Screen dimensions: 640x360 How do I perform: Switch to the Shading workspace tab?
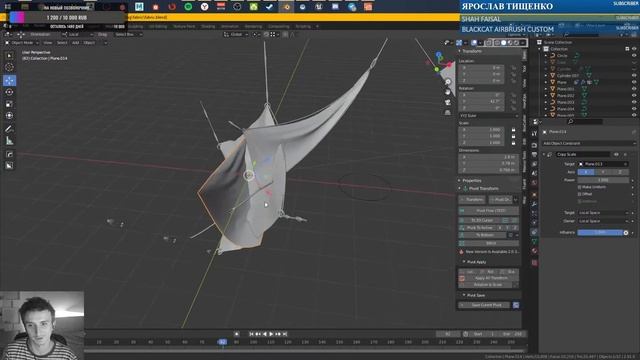click(x=208, y=26)
